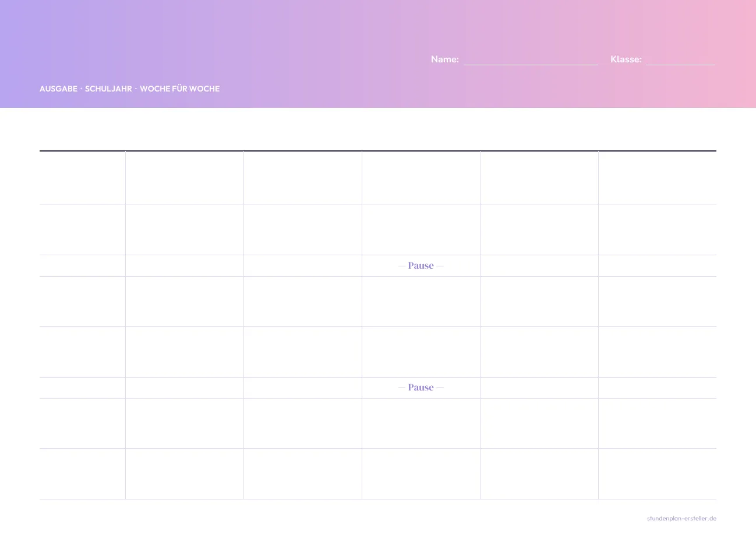Click the 'Klasse:' label
The width and height of the screenshot is (756, 535).
tap(626, 59)
